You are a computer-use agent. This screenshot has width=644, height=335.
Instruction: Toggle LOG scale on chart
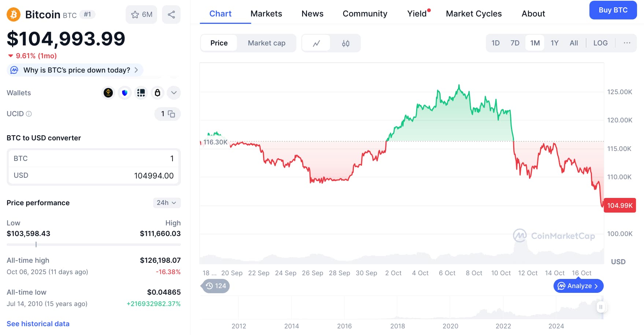tap(600, 43)
